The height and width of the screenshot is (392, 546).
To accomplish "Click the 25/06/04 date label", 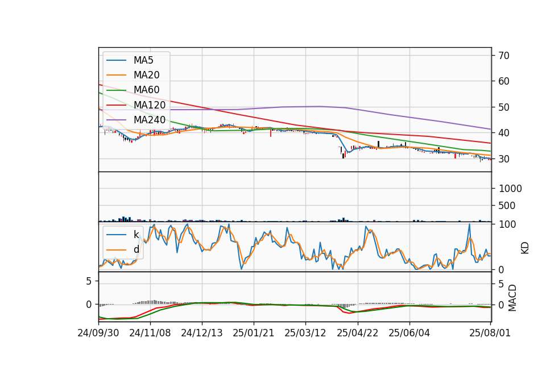I will [x=409, y=333].
